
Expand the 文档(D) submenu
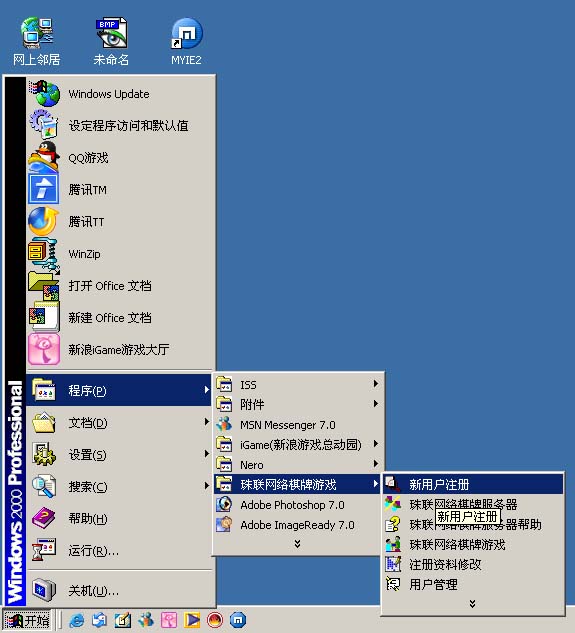coord(119,423)
